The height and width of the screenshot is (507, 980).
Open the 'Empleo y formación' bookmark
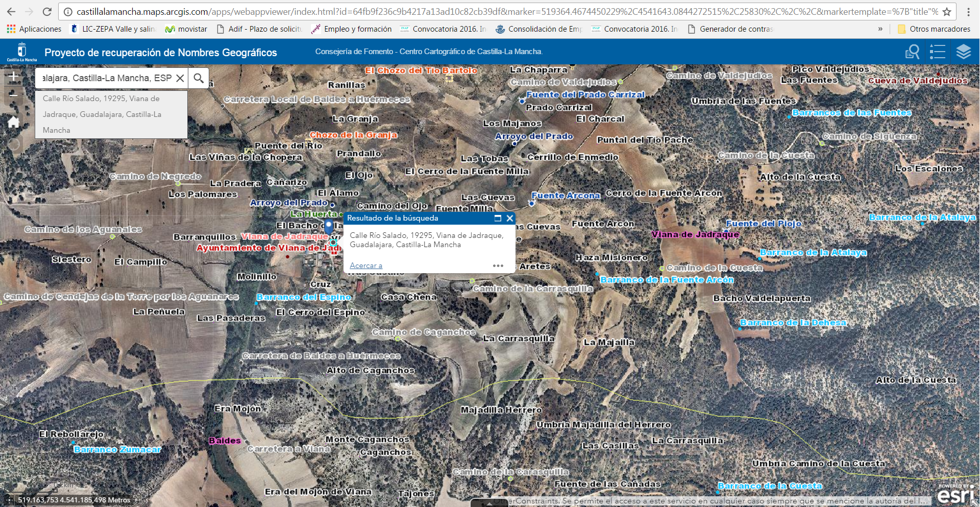352,29
